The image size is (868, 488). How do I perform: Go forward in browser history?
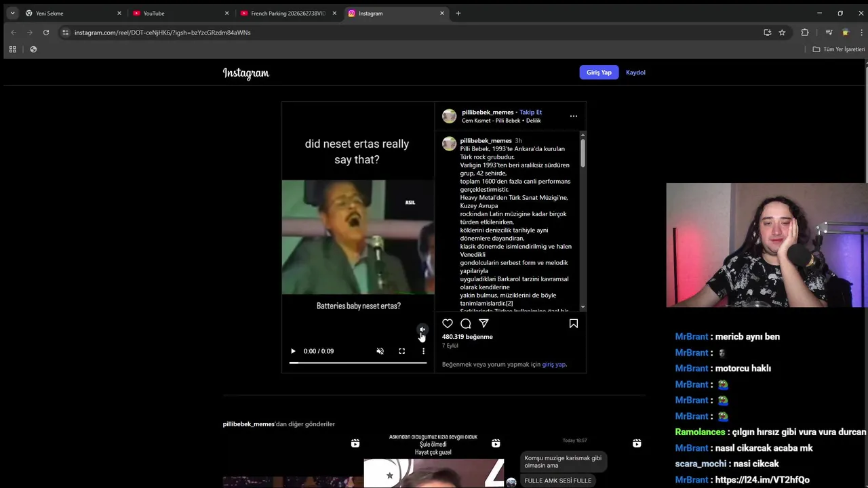pyautogui.click(x=29, y=32)
